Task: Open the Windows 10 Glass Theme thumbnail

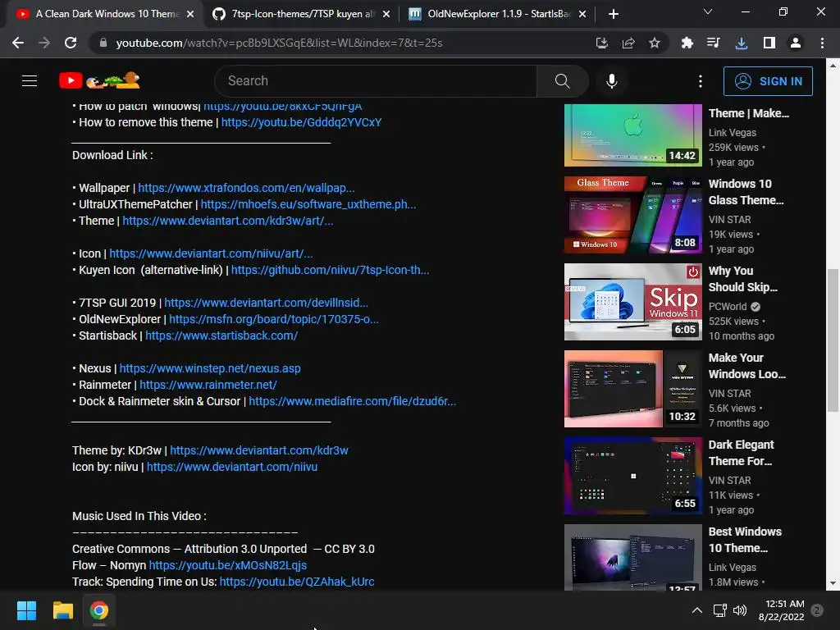Action: [x=632, y=215]
